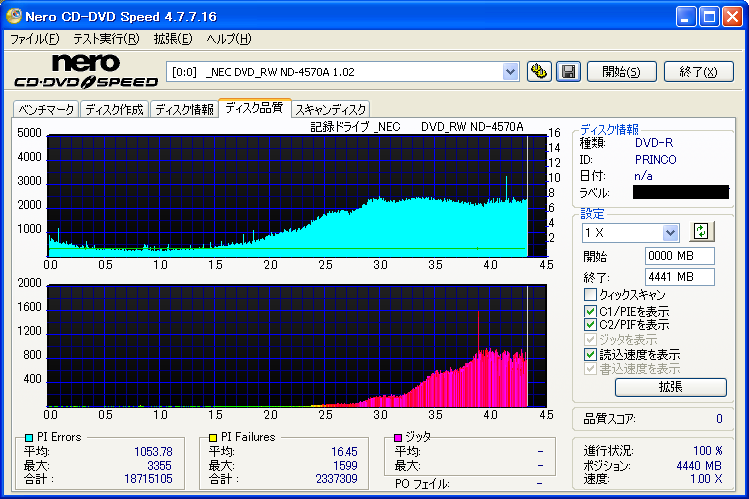
Task: Click the 日付 value n/a
Action: point(643,176)
